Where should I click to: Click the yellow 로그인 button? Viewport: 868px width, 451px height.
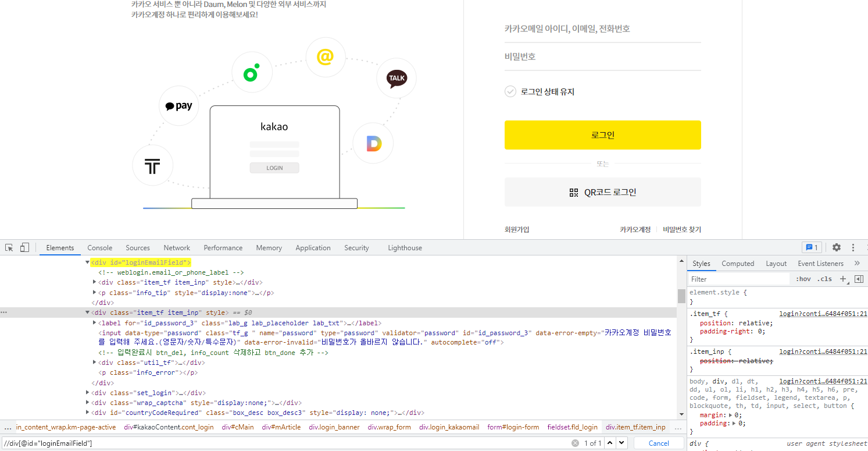[x=603, y=135]
